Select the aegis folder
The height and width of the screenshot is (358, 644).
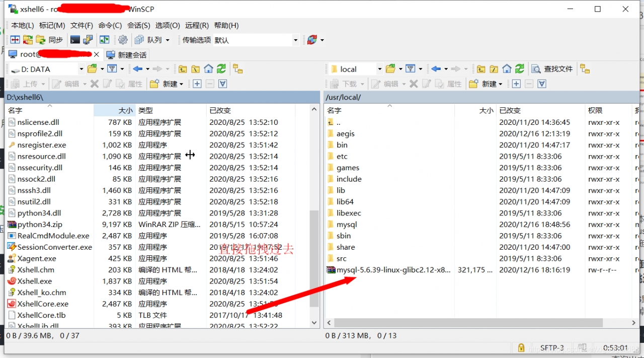tap(341, 133)
